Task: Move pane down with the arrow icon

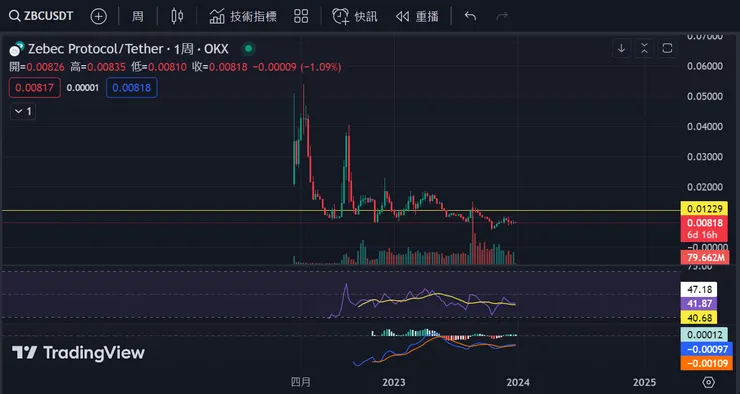Action: 622,48
